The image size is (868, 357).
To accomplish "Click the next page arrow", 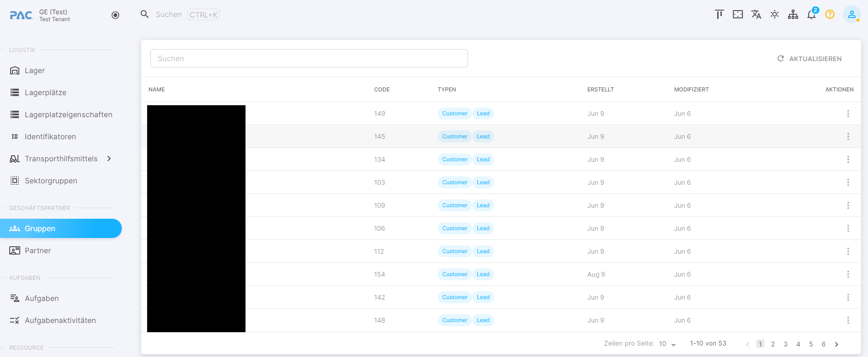I will tap(836, 344).
